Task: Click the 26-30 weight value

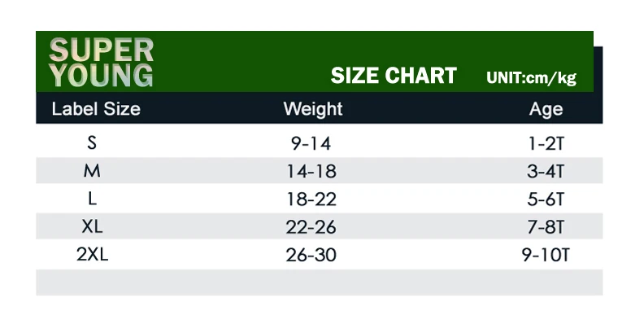Action: click(x=311, y=255)
